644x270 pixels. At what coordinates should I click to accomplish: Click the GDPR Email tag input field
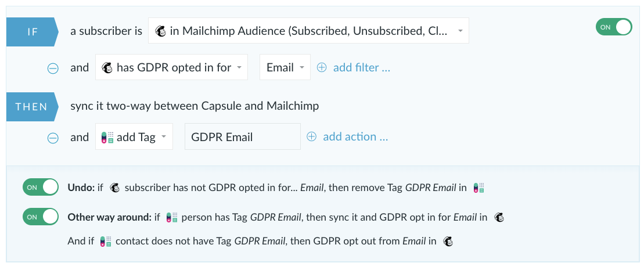tap(243, 136)
